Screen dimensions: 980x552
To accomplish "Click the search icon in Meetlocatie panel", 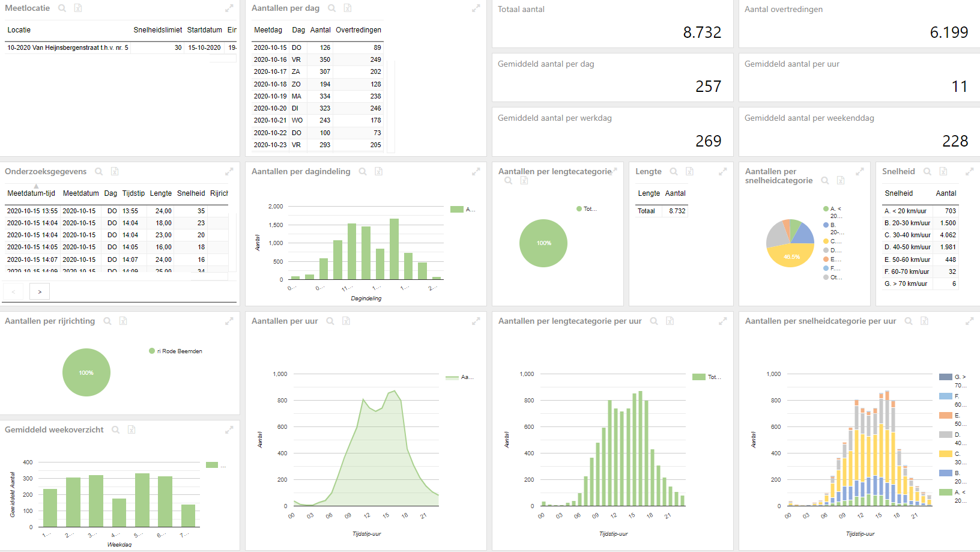I will (x=62, y=8).
